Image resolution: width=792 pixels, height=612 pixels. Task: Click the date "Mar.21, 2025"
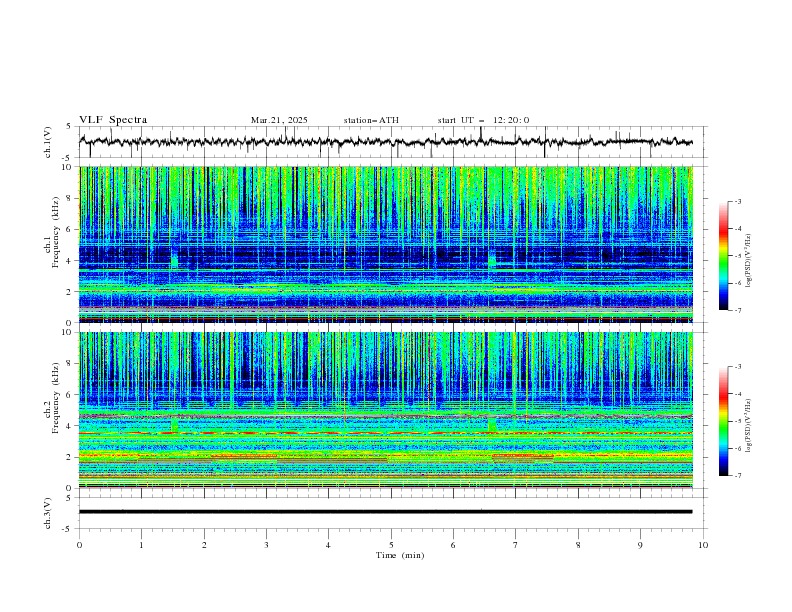[x=279, y=120]
